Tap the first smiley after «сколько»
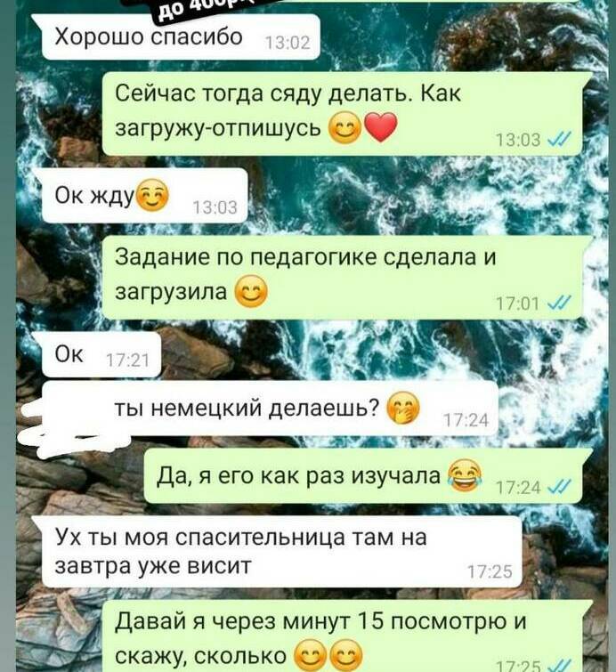 pyautogui.click(x=311, y=655)
